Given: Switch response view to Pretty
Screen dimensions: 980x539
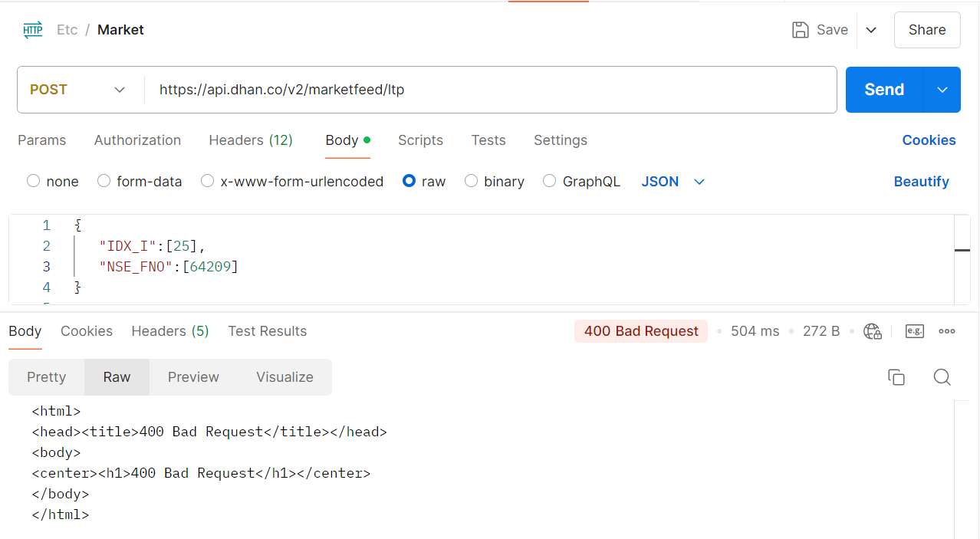Looking at the screenshot, I should click(47, 377).
